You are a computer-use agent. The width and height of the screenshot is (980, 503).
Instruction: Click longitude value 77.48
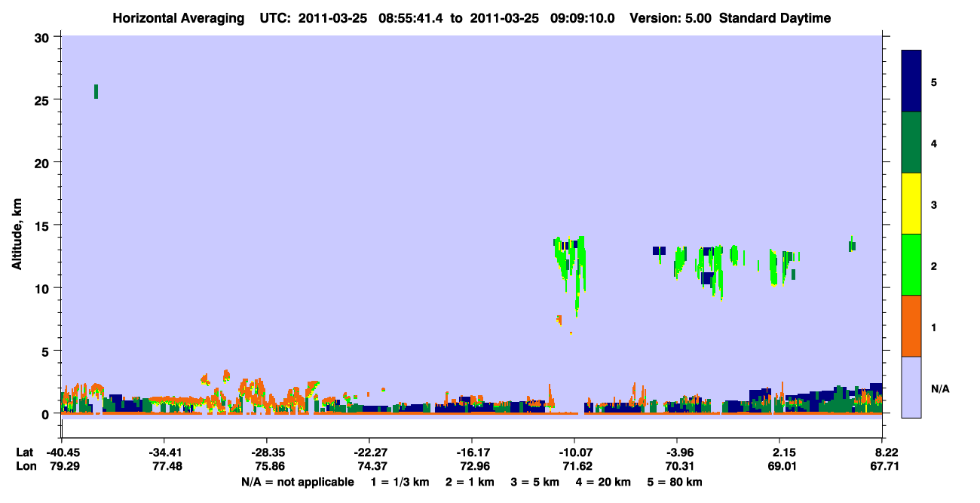coord(167,467)
